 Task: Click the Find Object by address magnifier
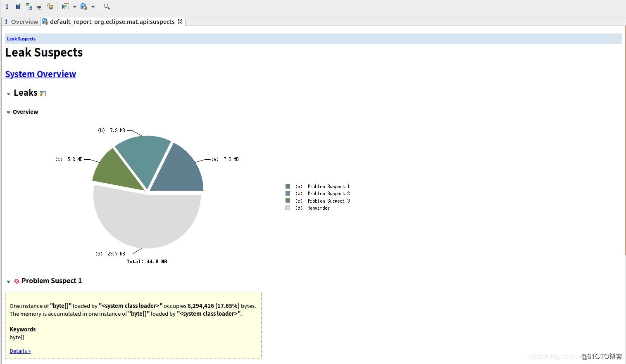107,7
